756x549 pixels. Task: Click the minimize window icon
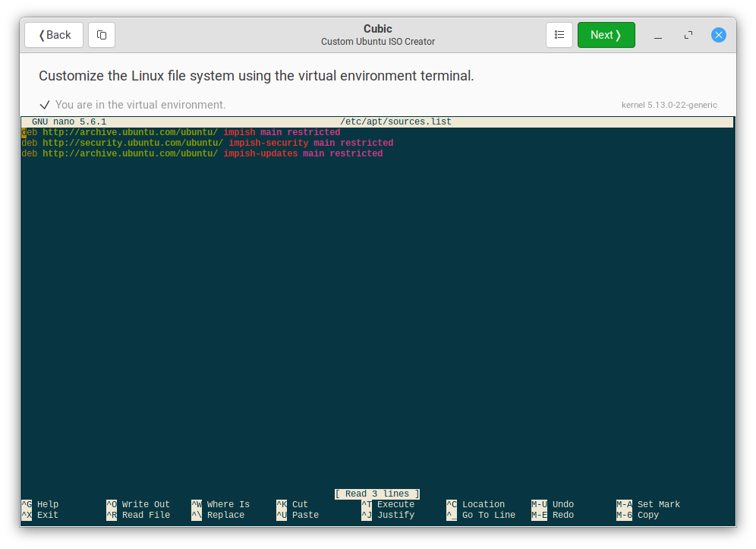coord(657,35)
